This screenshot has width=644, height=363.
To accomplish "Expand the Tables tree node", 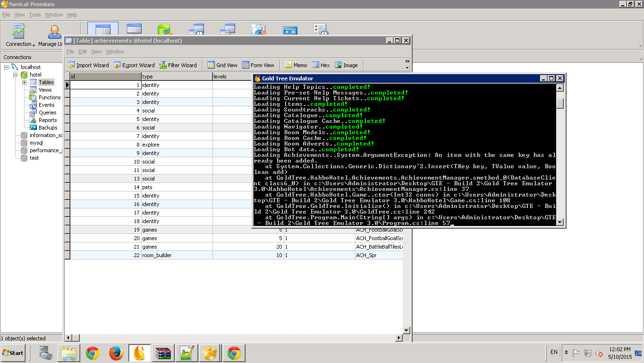I will click(x=24, y=82).
